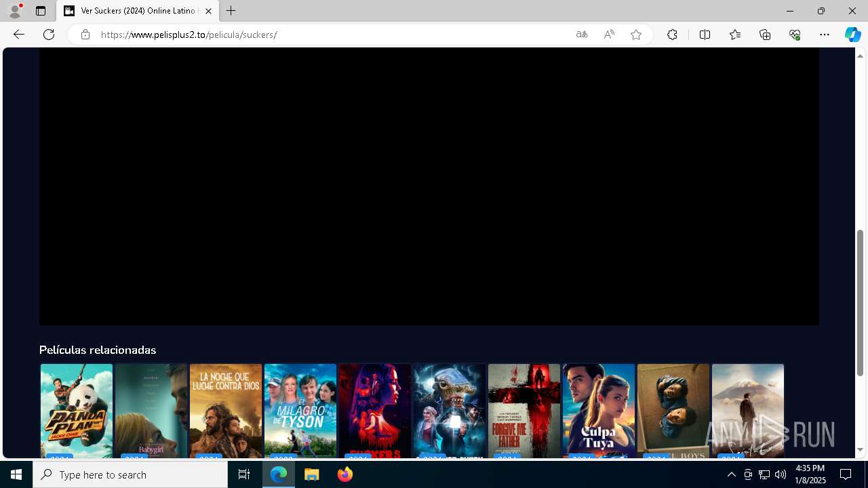Image resolution: width=868 pixels, height=488 pixels.
Task: Open the mountain landscape movie poster
Action: coord(748,411)
